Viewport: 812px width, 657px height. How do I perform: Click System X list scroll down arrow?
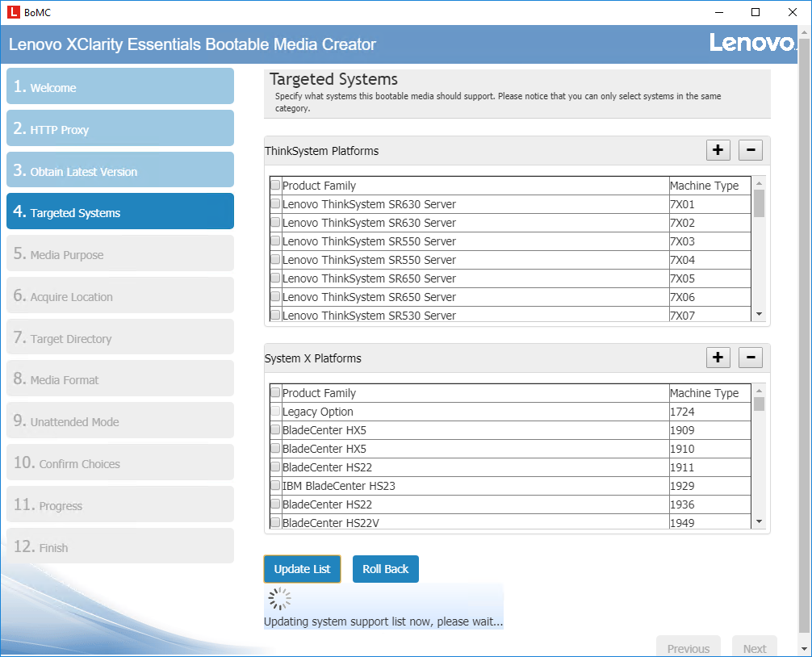[x=760, y=521]
